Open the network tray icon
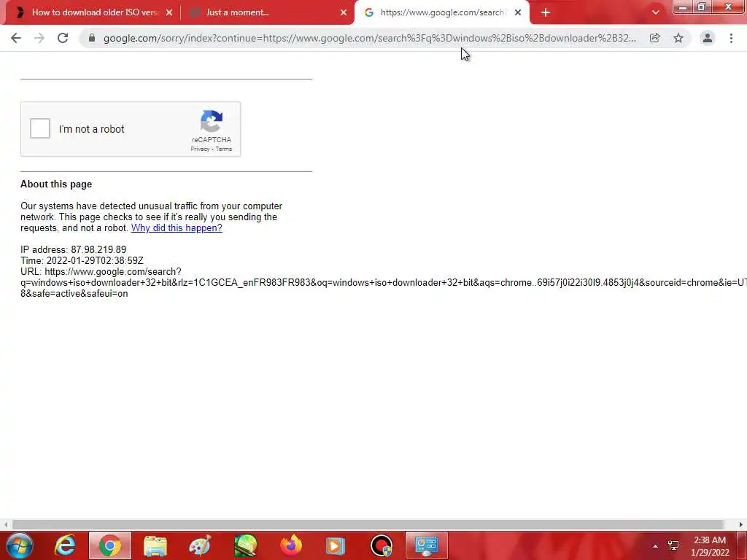 (673, 545)
